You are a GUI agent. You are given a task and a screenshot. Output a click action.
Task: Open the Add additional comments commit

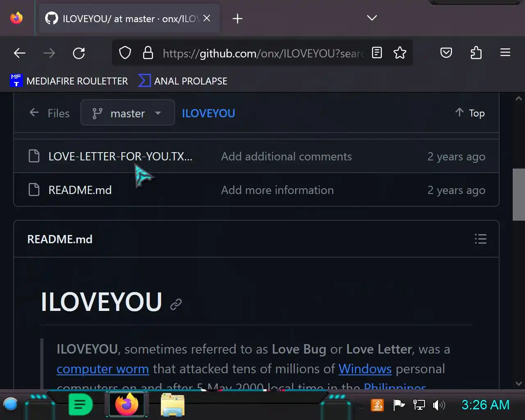point(286,156)
